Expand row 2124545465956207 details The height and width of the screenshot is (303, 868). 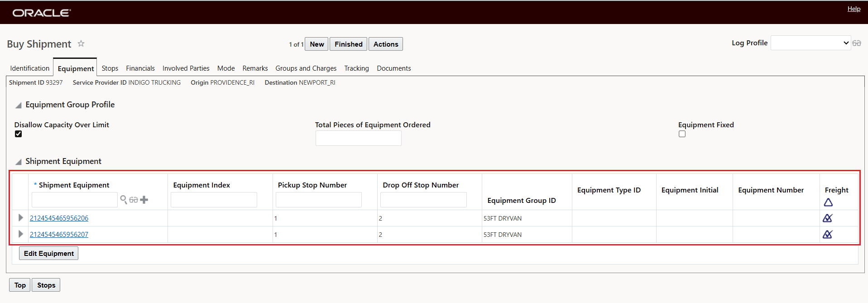click(20, 234)
